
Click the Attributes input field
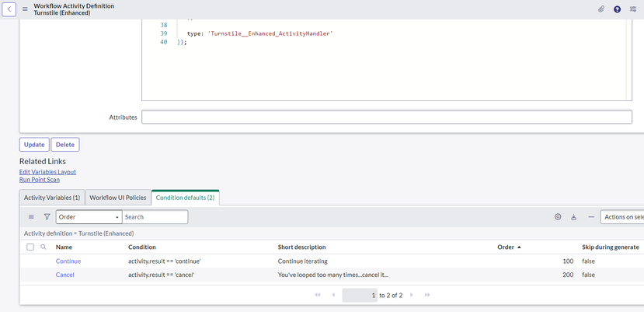[x=387, y=117]
